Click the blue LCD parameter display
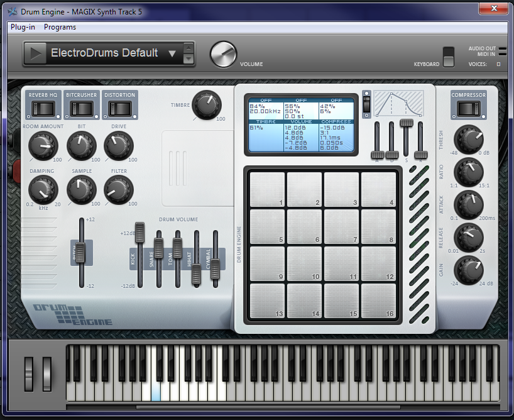The height and width of the screenshot is (420, 514). tap(301, 124)
